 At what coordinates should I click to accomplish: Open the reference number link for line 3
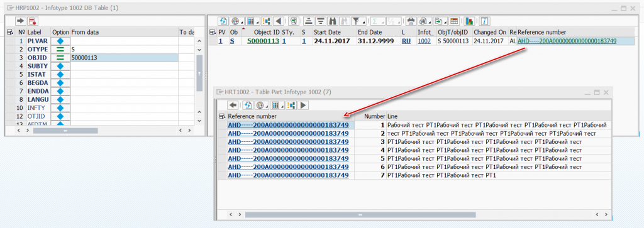pyautogui.click(x=288, y=142)
